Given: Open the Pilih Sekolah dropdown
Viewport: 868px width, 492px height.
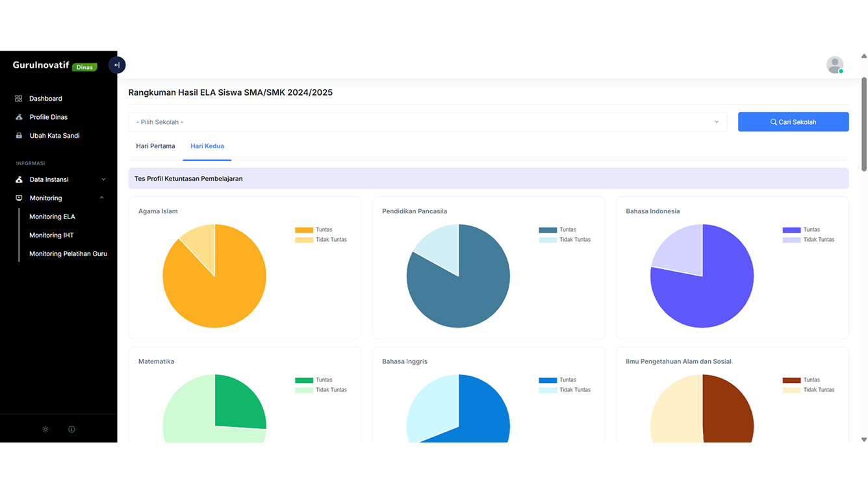Looking at the screenshot, I should (428, 122).
